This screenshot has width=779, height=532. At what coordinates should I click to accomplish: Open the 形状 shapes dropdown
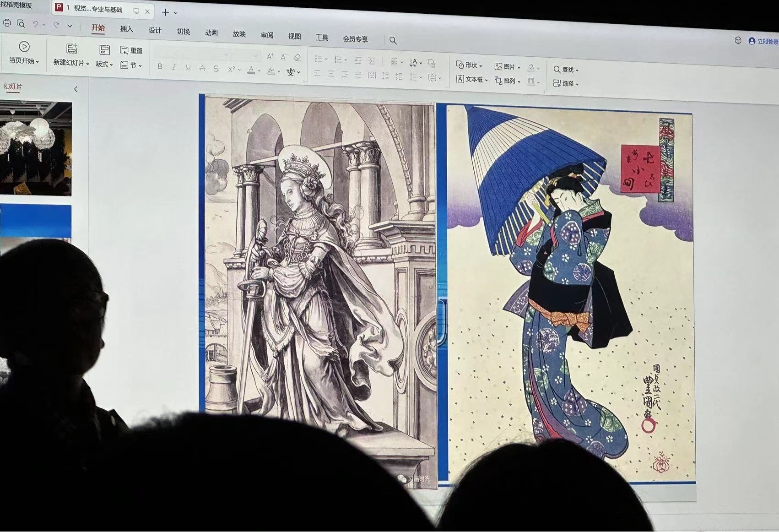pyautogui.click(x=481, y=65)
